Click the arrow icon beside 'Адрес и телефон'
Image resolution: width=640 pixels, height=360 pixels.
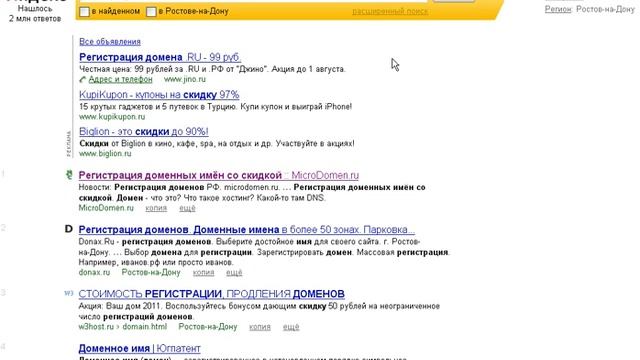coord(82,80)
